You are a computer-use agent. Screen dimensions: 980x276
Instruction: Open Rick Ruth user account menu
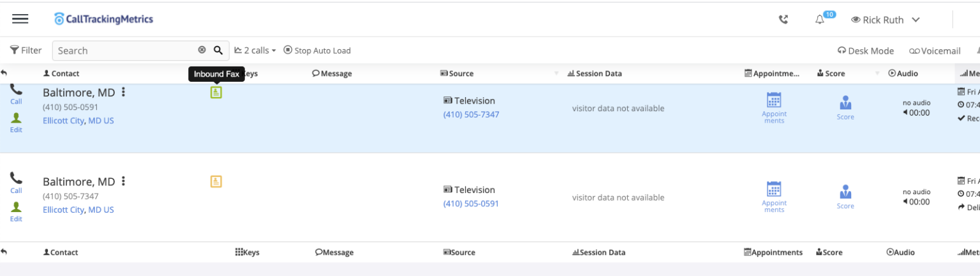point(886,20)
